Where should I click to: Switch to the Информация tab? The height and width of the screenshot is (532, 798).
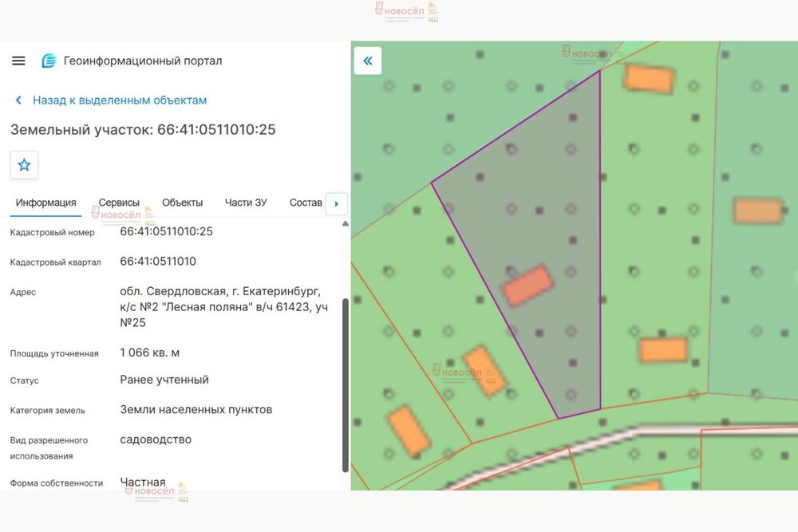pos(45,203)
